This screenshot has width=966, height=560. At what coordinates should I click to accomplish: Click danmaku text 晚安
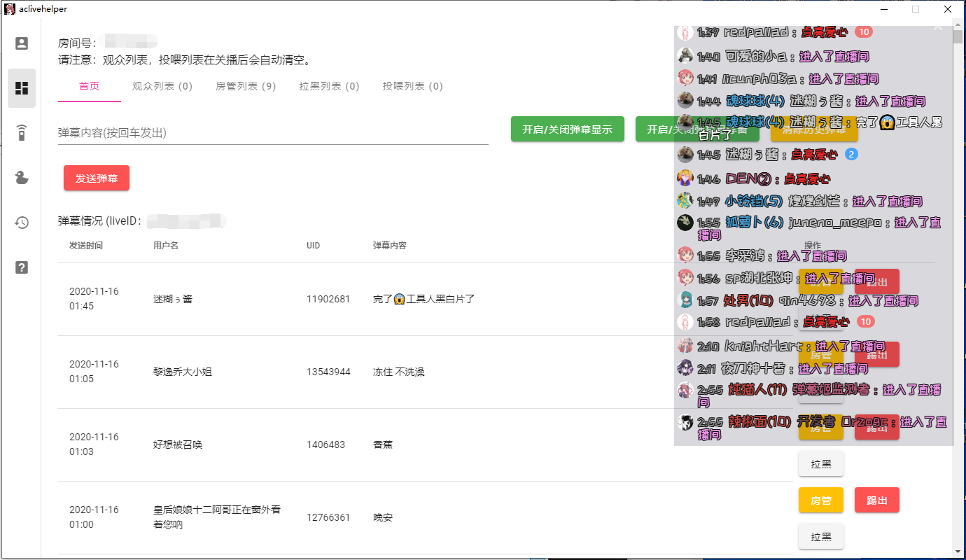(x=383, y=517)
